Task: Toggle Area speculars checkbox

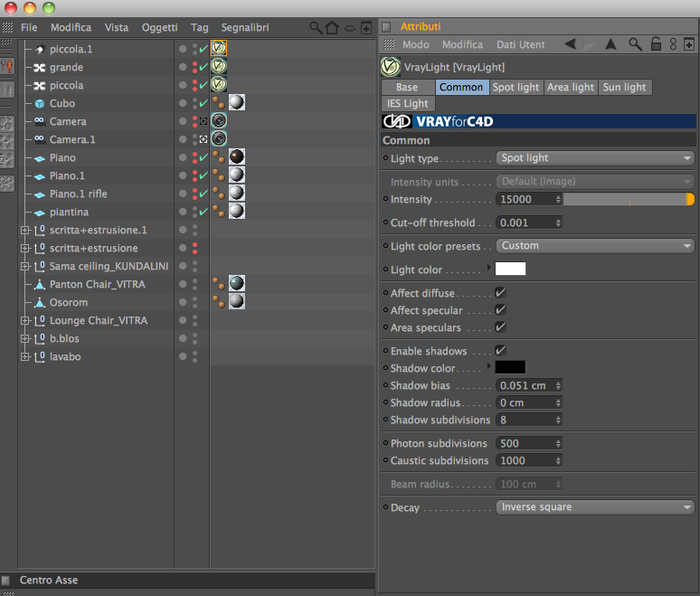Action: tap(500, 327)
